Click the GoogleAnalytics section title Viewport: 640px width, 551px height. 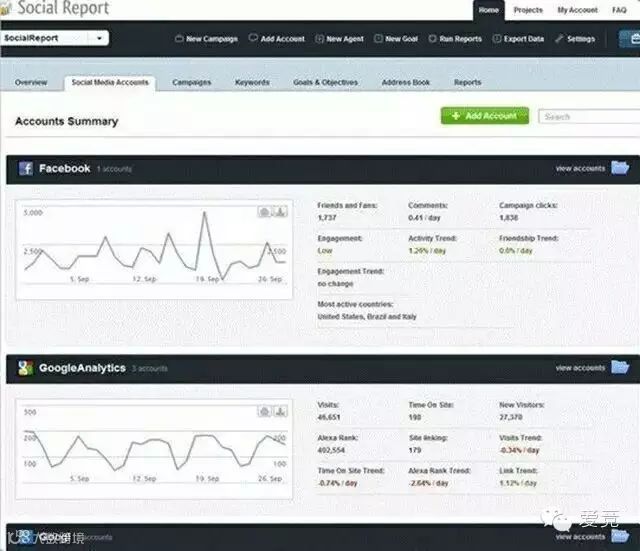point(82,368)
